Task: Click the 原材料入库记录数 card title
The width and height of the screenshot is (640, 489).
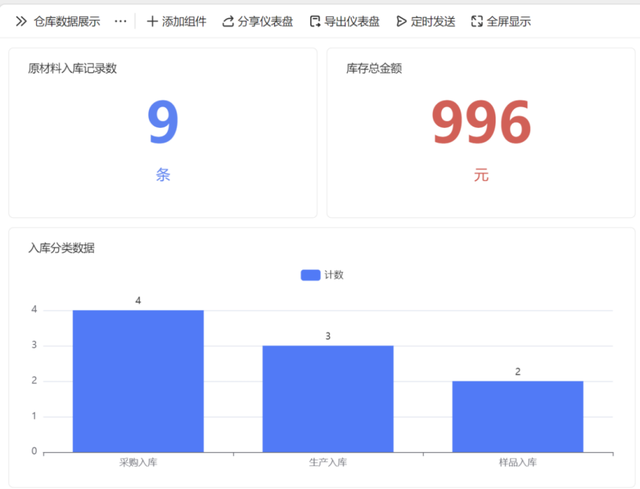Action: point(72,68)
